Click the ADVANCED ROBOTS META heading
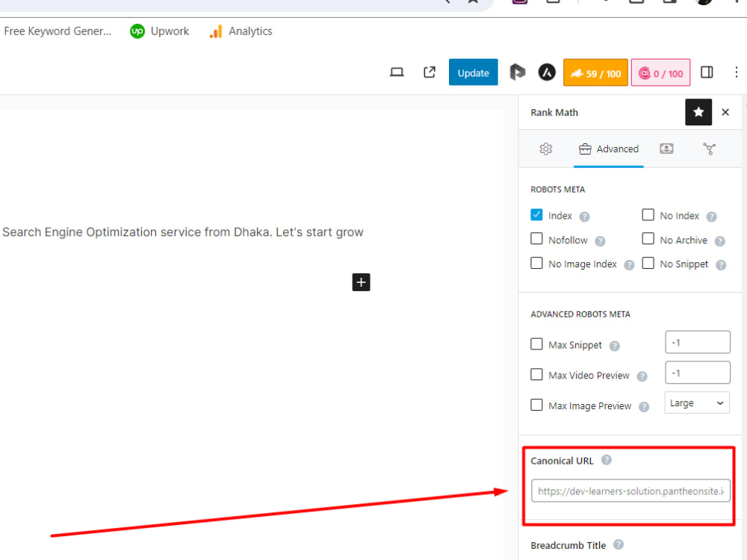Screen dimensions: 747x560 click(580, 314)
